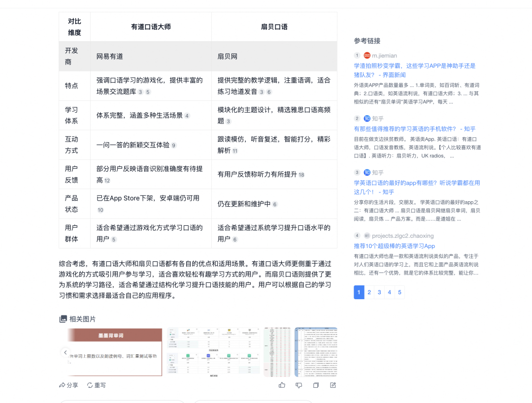532x403 pixels.
Task: Click the 对比维度 header cell
Action: coord(75,27)
